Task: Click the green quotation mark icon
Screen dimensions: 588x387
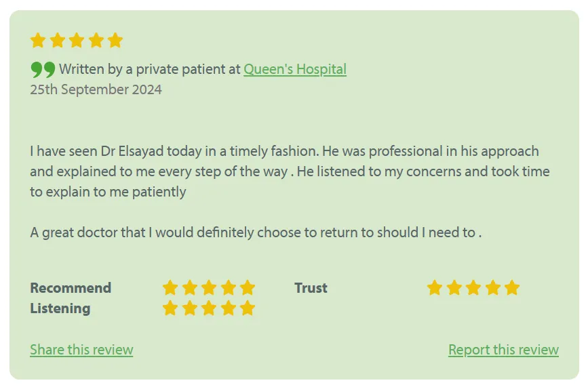Action: tap(43, 69)
